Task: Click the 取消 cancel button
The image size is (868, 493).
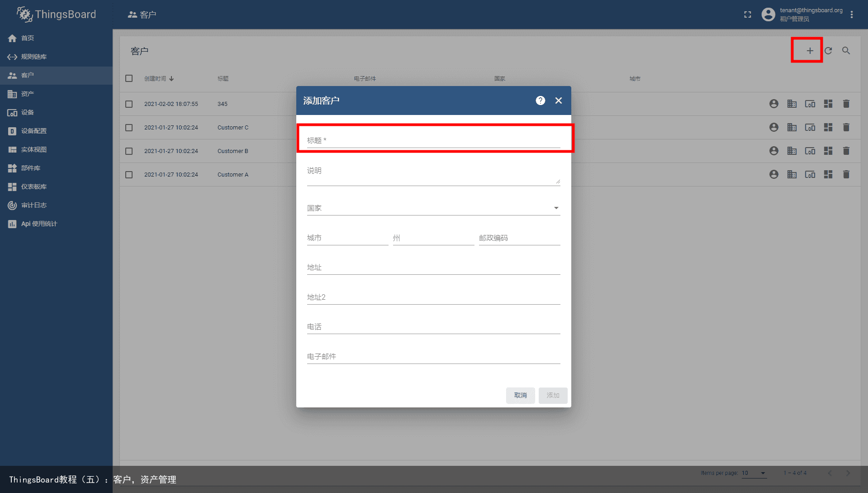Action: pyautogui.click(x=520, y=395)
